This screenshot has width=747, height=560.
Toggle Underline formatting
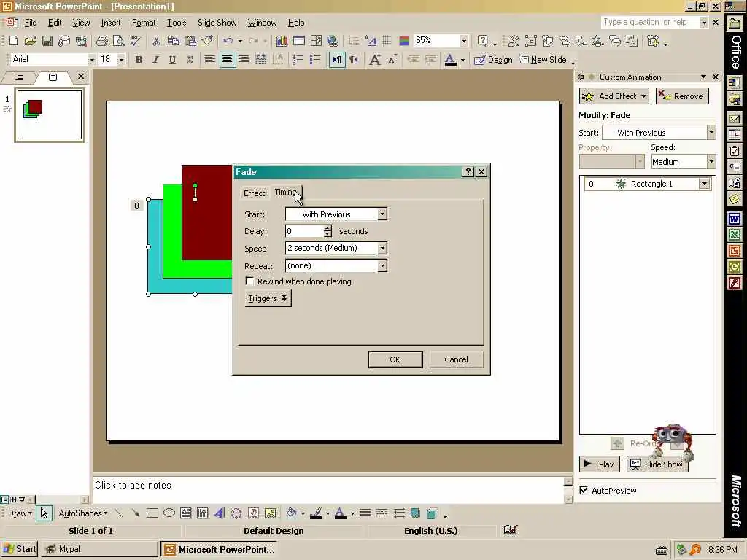[x=172, y=60]
